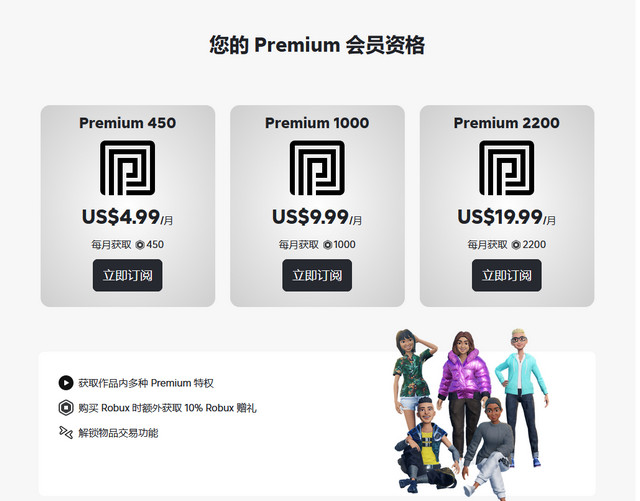Viewport: 640px width, 501px height.
Task: Select the Premium 1000 card title
Action: pyautogui.click(x=317, y=123)
